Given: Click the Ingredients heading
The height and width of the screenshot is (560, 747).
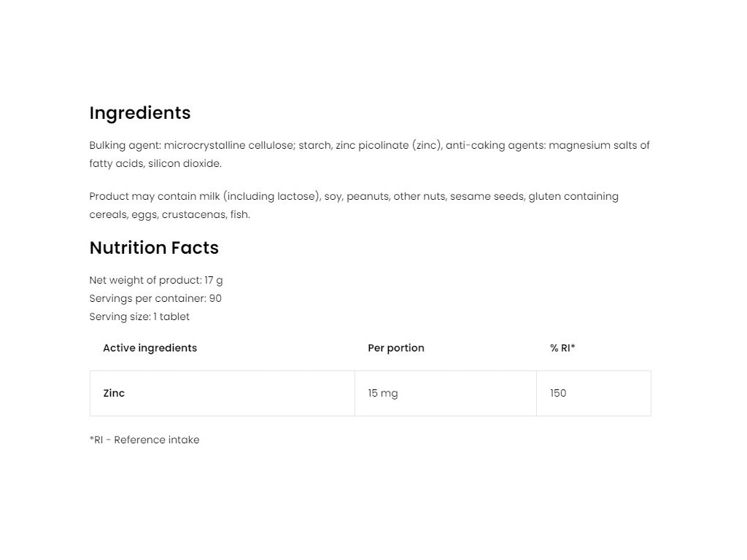Looking at the screenshot, I should tap(139, 113).
